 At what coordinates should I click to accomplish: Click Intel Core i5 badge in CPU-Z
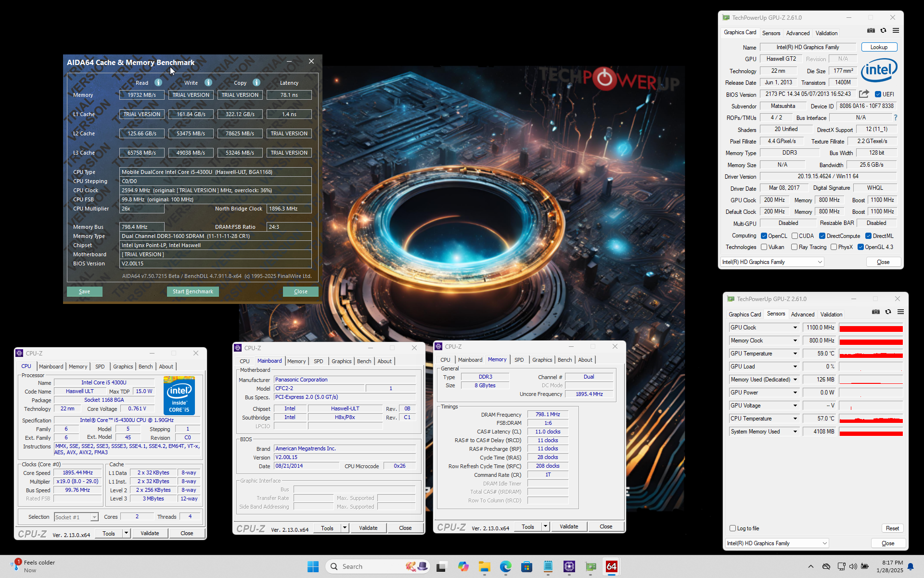pyautogui.click(x=179, y=396)
